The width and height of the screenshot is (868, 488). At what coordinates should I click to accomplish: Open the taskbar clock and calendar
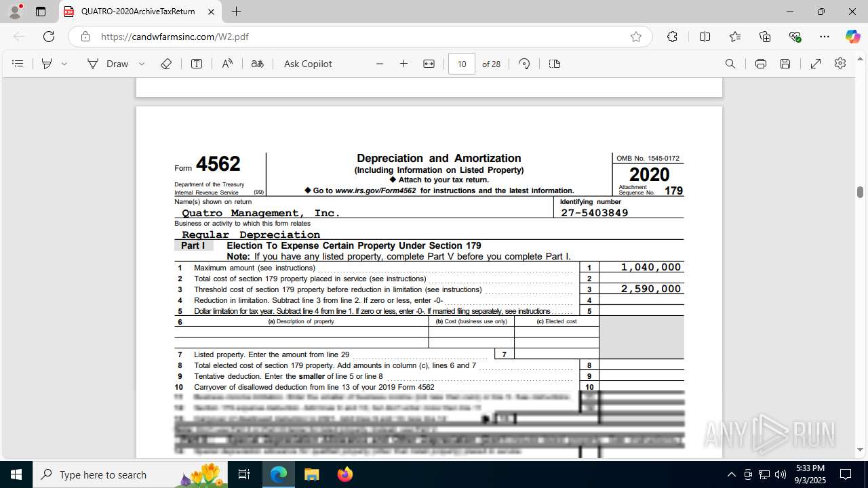(810, 474)
